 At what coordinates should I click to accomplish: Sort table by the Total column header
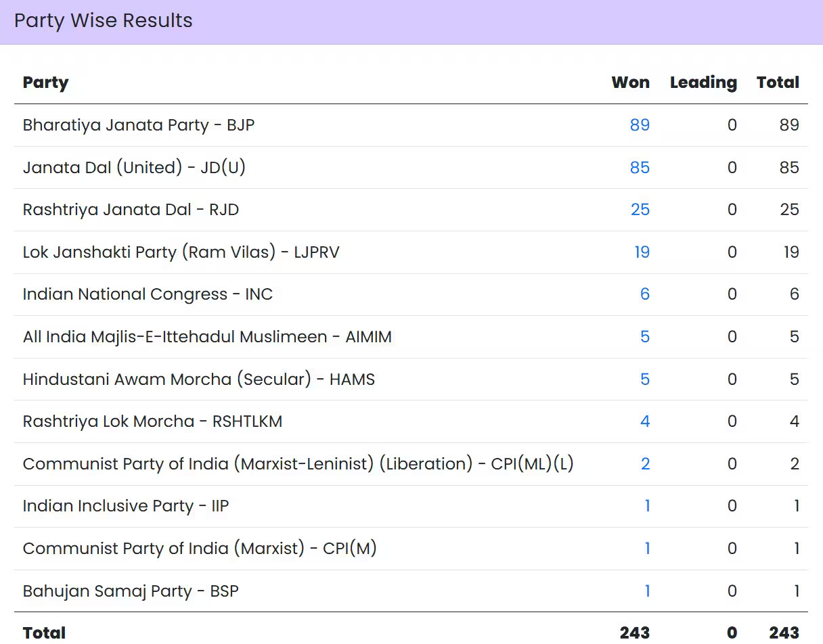tap(777, 83)
